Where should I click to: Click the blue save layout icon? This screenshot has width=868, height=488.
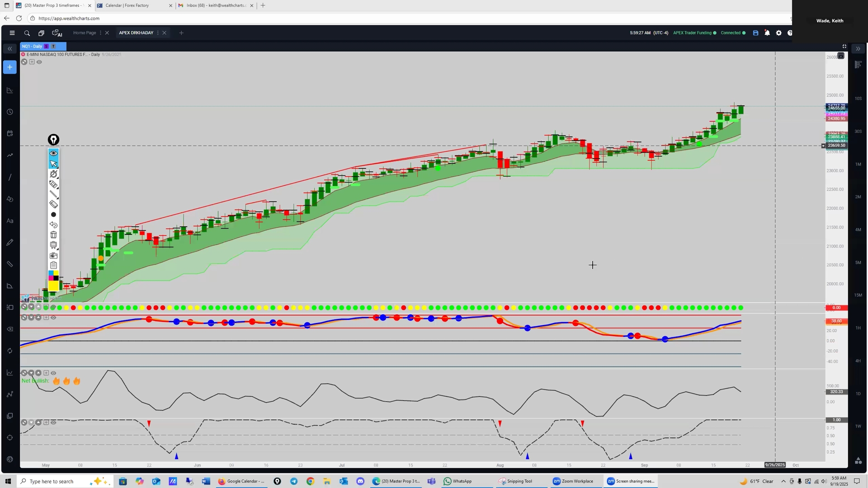click(755, 33)
